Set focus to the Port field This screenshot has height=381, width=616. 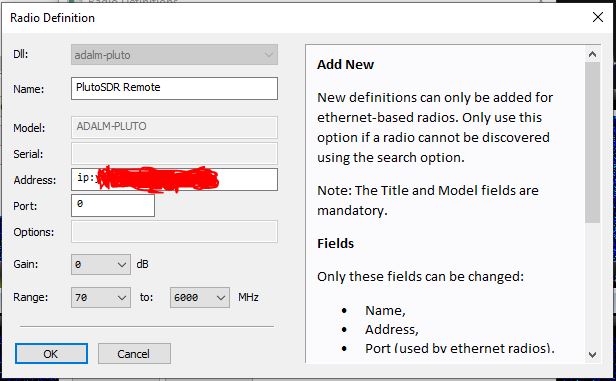pos(113,205)
